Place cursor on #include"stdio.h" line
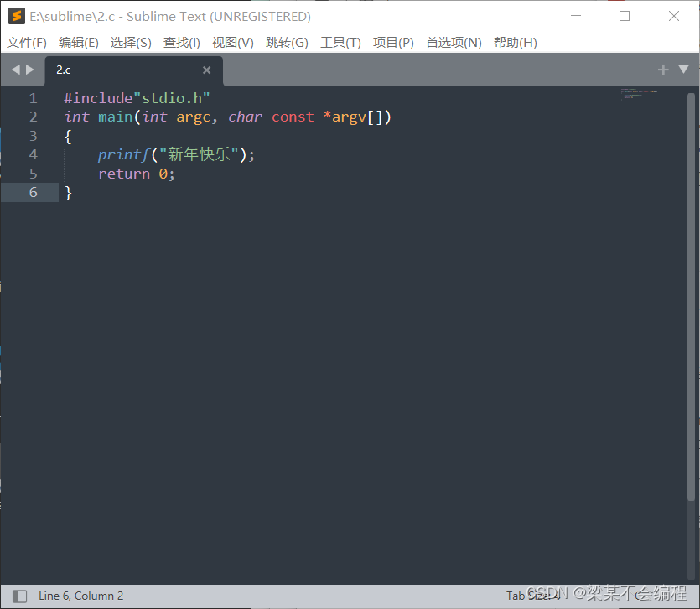Screen dimensions: 700x609 point(137,98)
